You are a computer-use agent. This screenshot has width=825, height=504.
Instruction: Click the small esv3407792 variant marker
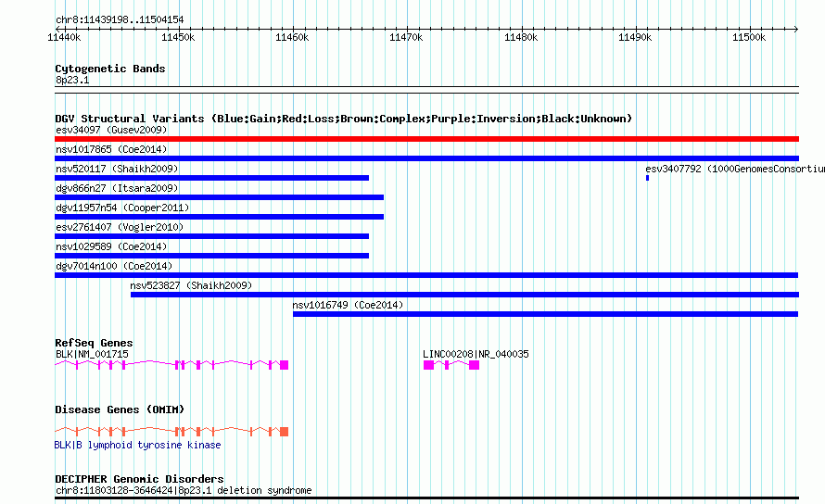(647, 178)
